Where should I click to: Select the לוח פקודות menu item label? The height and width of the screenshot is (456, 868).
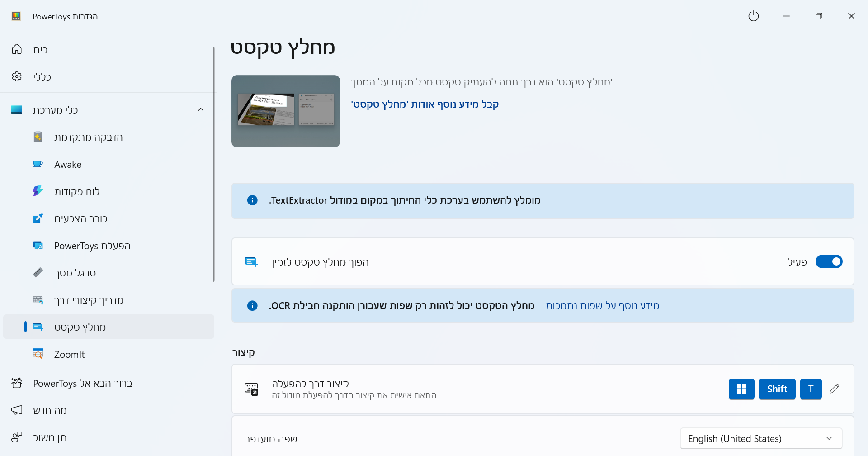77,191
